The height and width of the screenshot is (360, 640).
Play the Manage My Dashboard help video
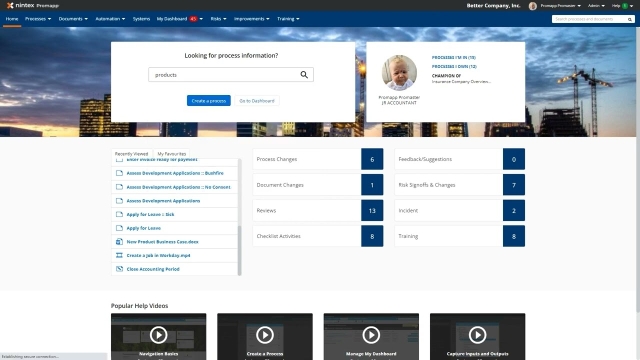tap(371, 335)
